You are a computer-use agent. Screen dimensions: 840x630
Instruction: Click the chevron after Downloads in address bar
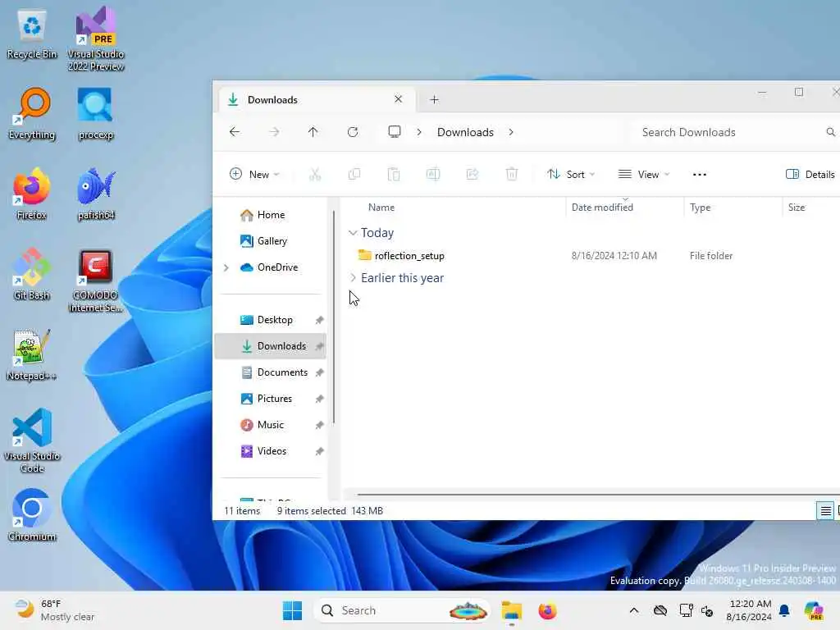[510, 132]
